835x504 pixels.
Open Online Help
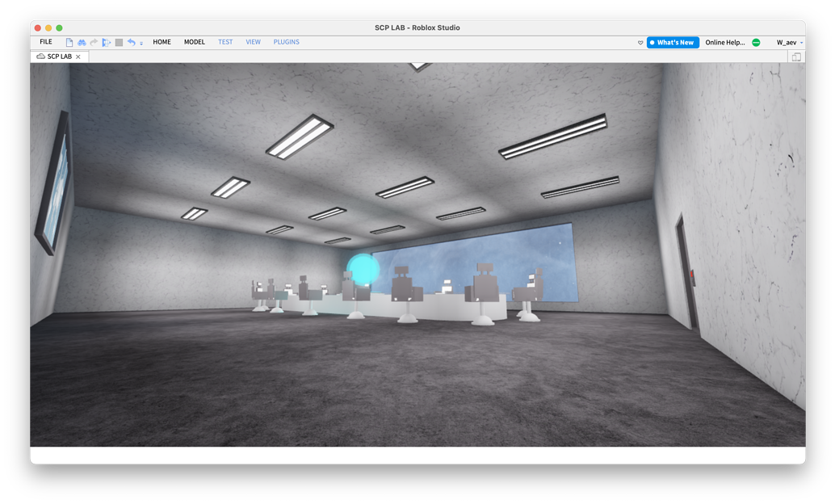pyautogui.click(x=724, y=42)
